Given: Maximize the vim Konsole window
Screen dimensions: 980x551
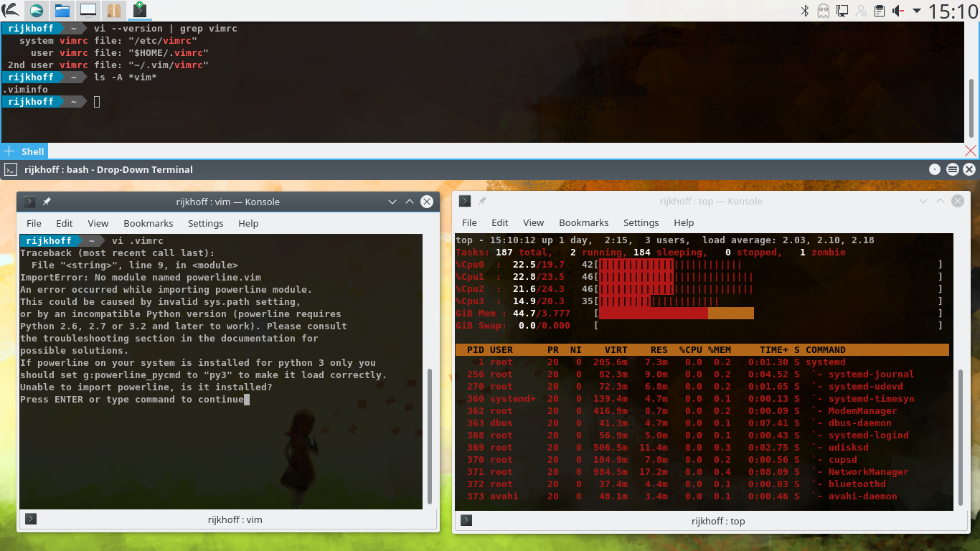Looking at the screenshot, I should [409, 202].
